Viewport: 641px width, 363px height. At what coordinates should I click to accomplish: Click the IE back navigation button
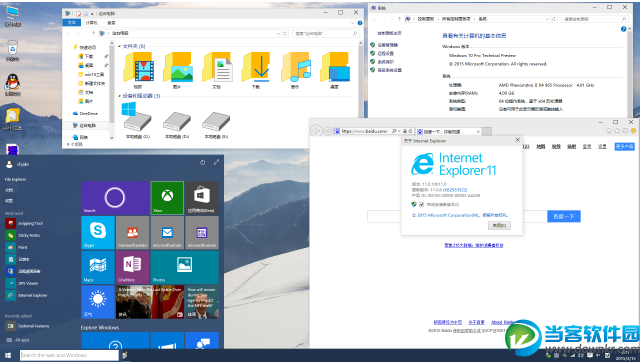pos(316,131)
